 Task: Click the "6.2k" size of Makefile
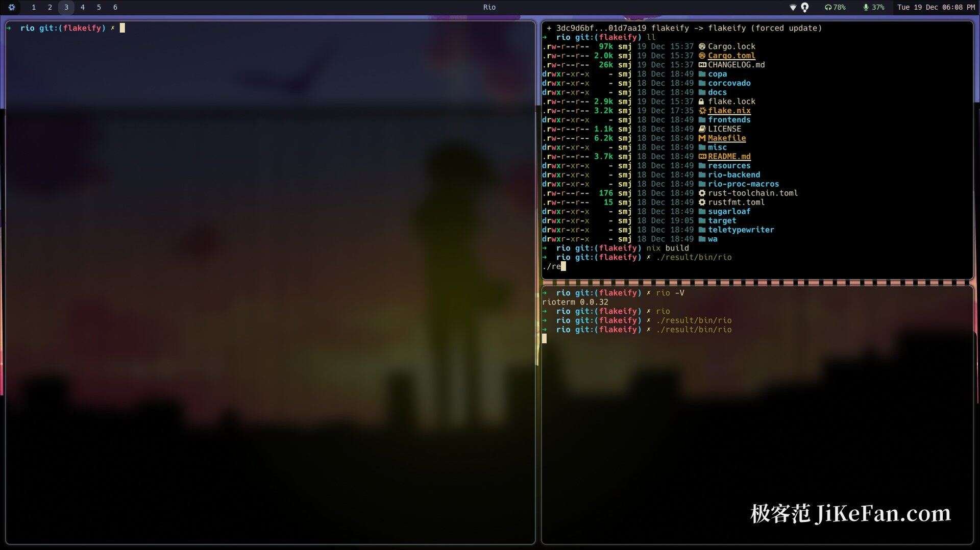click(604, 138)
